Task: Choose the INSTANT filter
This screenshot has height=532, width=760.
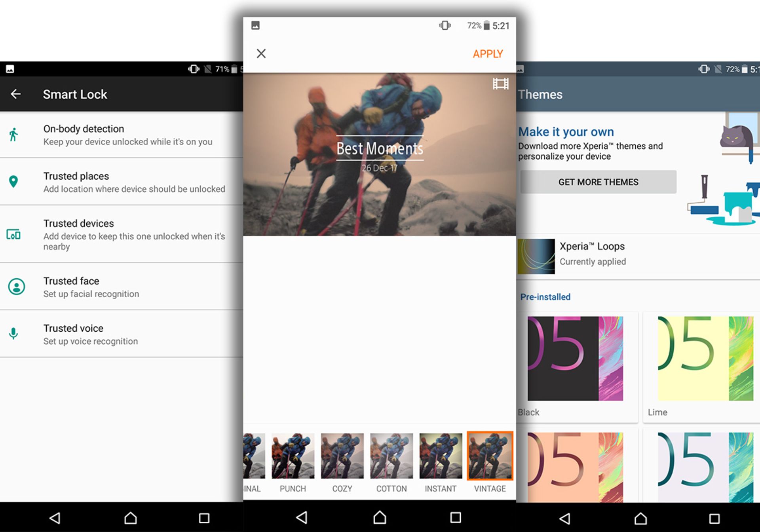Action: (x=441, y=456)
